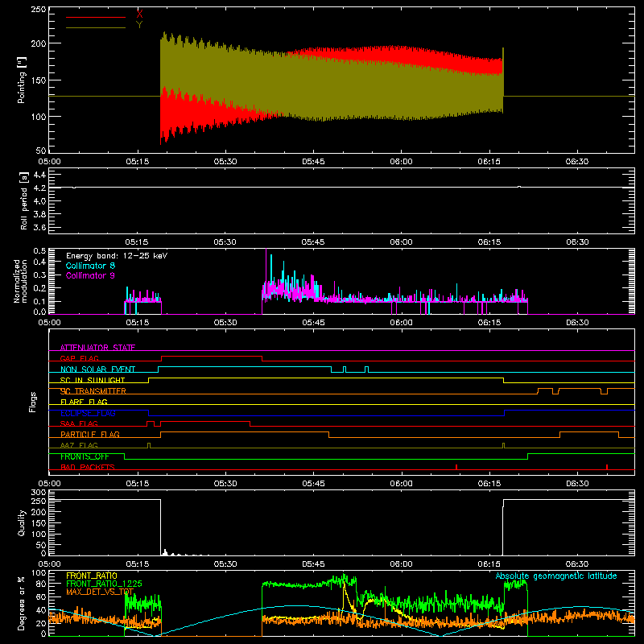Click the yellow FRONT_RATIO legend entry

92,576
